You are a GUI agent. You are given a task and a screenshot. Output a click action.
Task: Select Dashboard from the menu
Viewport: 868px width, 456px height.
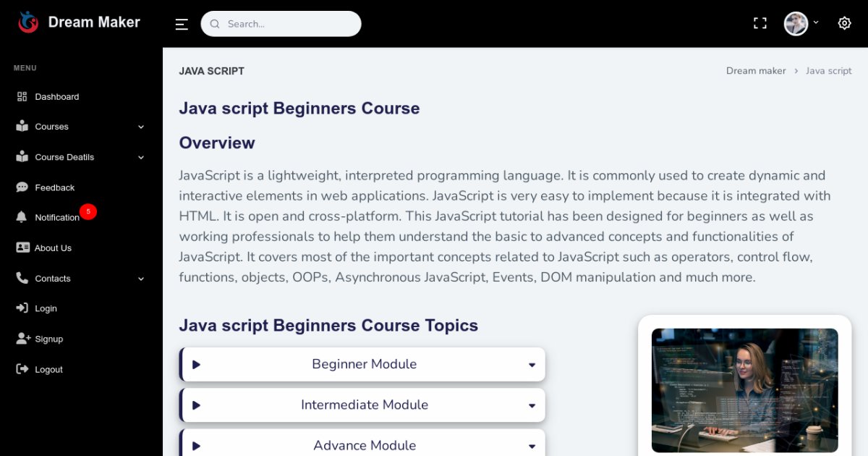57,96
